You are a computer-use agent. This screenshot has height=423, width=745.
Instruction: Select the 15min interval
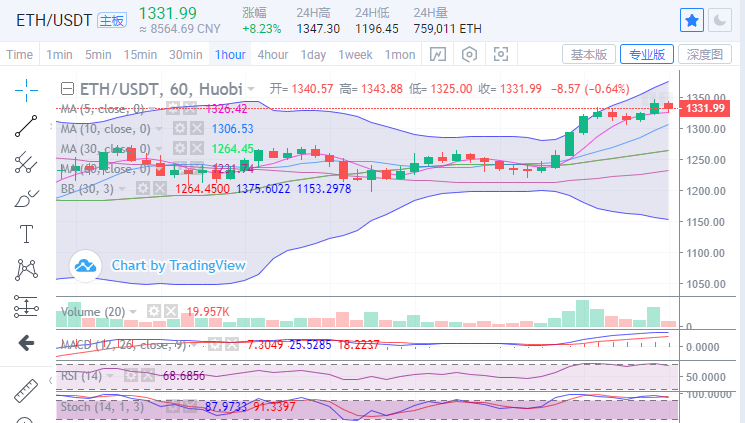pyautogui.click(x=140, y=55)
